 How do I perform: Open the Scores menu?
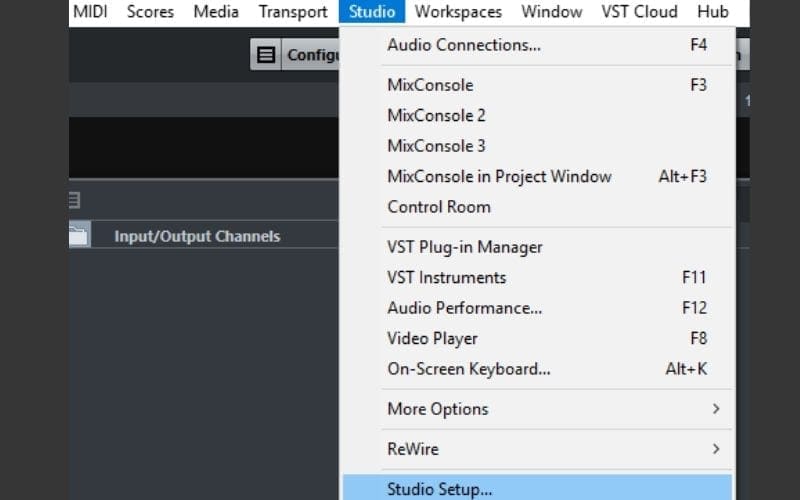coord(150,11)
